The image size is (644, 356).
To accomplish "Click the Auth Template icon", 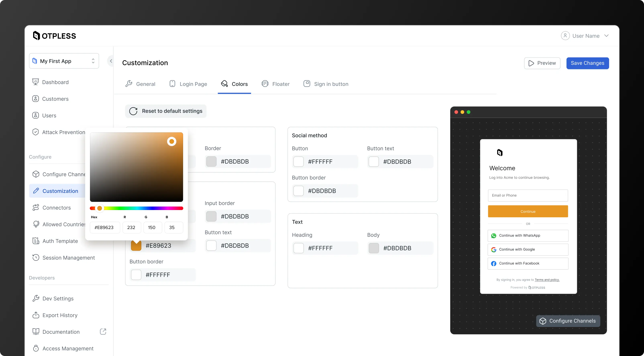I will click(36, 241).
